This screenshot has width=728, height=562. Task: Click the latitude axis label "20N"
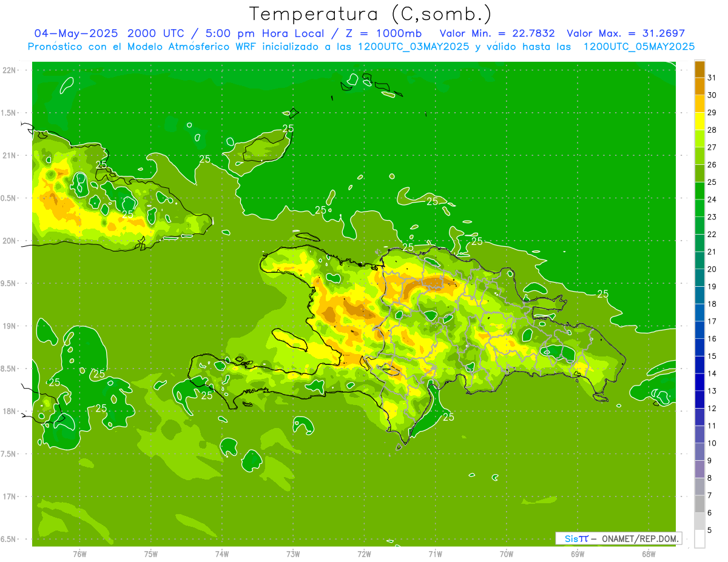pyautogui.click(x=8, y=241)
